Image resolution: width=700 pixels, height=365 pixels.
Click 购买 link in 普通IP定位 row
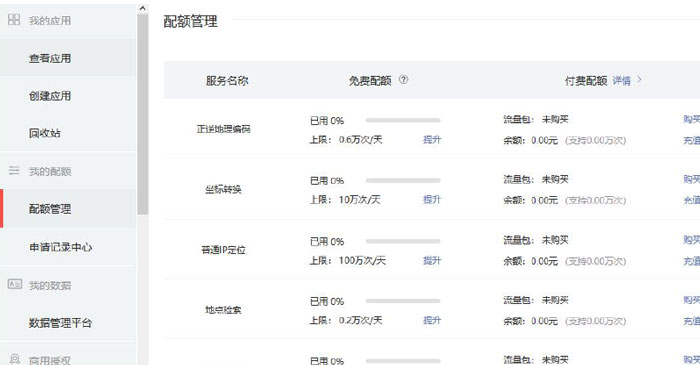pos(692,240)
